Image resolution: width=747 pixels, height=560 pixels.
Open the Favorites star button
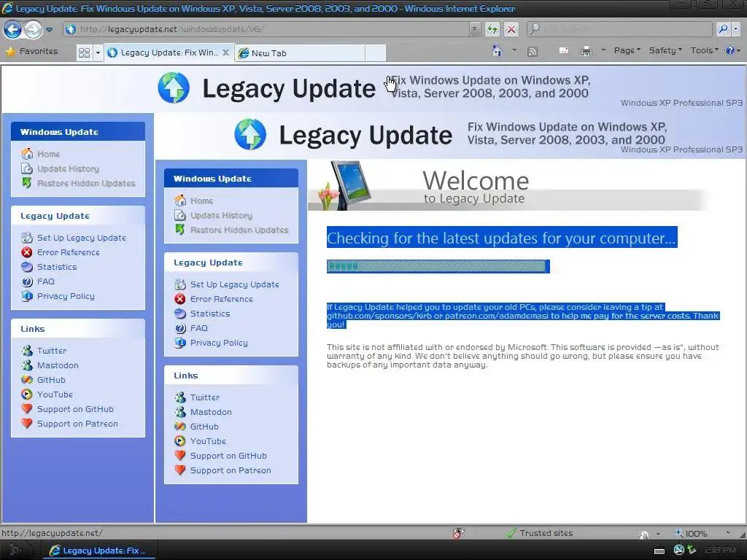(x=31, y=51)
